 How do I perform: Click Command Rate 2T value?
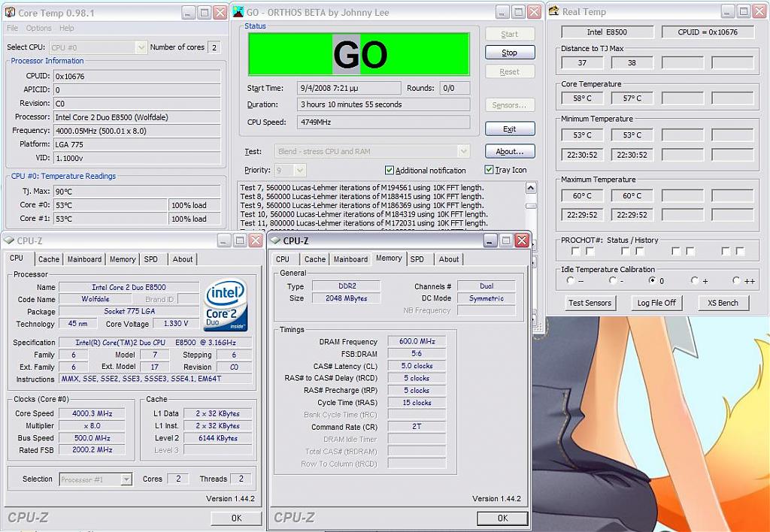pyautogui.click(x=417, y=427)
